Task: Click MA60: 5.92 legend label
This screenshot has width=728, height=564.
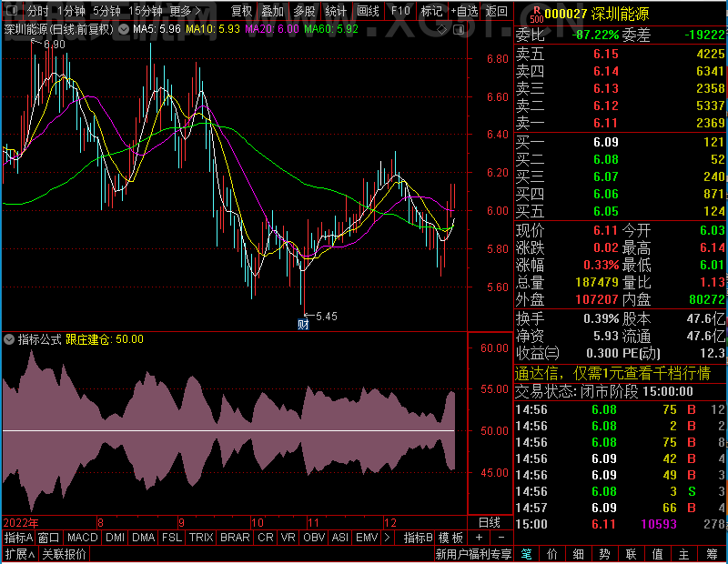Action: pos(331,29)
